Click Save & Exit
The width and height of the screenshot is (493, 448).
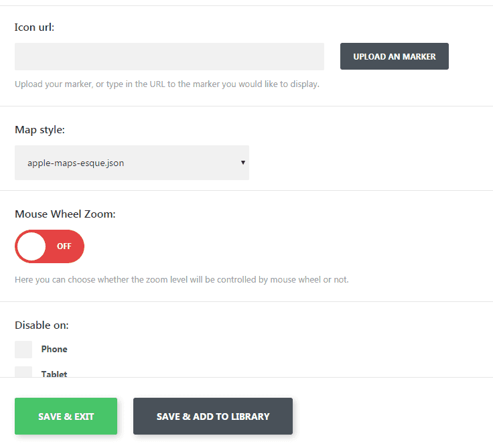[66, 417]
